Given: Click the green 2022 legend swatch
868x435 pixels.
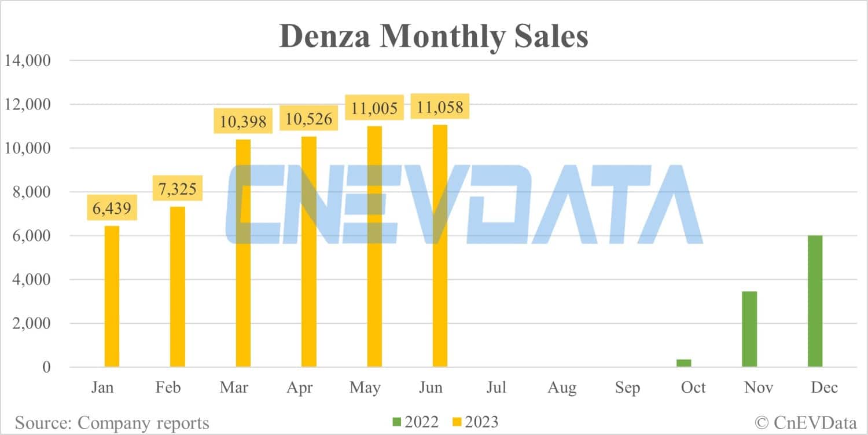Looking at the screenshot, I should click(398, 423).
